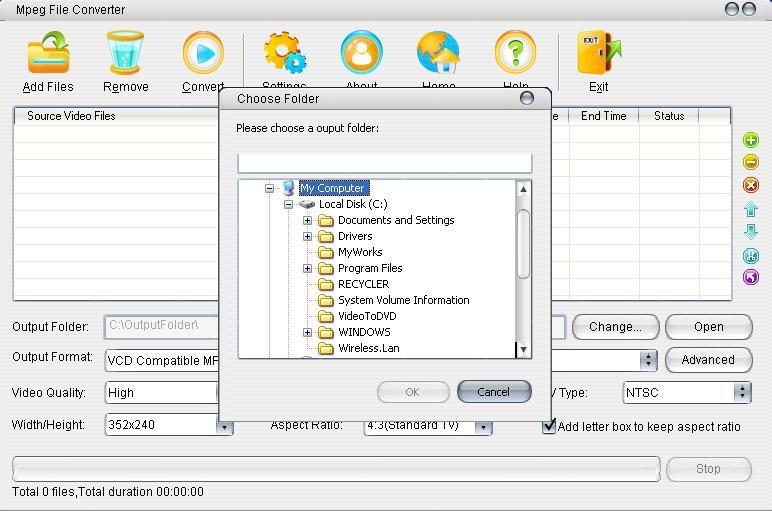Open Settings via the gears icon
Image resolution: width=772 pixels, height=511 pixels.
tap(285, 53)
